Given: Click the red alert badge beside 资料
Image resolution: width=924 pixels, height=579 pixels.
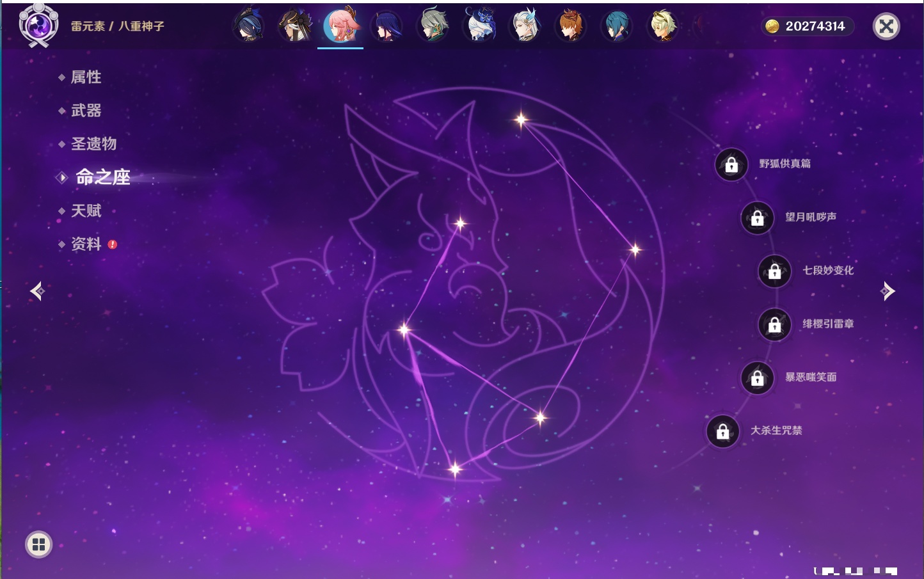Looking at the screenshot, I should (113, 244).
